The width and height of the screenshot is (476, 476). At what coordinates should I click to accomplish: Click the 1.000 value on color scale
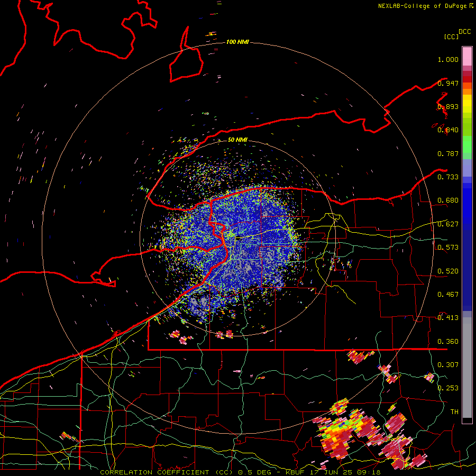(448, 59)
